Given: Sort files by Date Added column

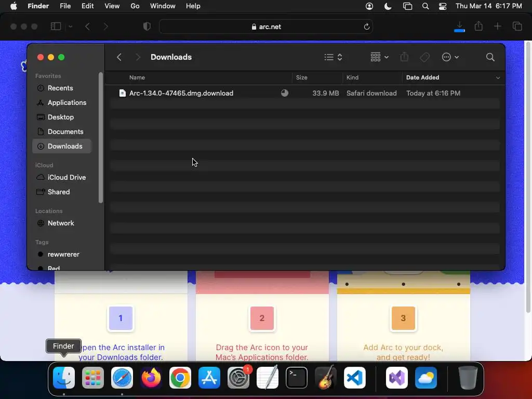Looking at the screenshot, I should click(422, 77).
